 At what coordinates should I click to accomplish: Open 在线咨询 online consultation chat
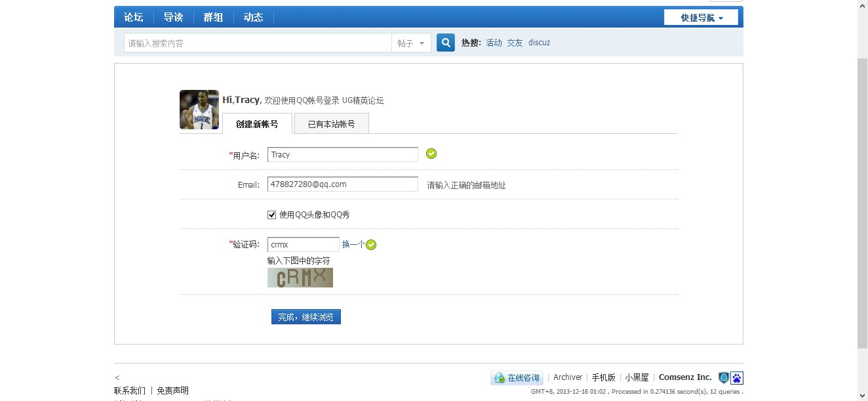517,378
